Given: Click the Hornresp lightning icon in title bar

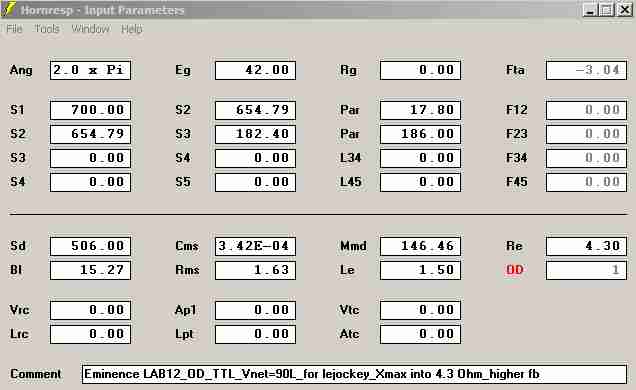Looking at the screenshot, I should pyautogui.click(x=9, y=9).
